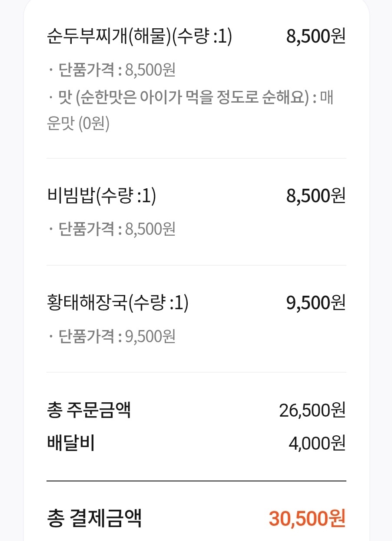Tap the bold 8,500원 price beside 비빔밥
This screenshot has height=541, width=392.
click(x=316, y=197)
